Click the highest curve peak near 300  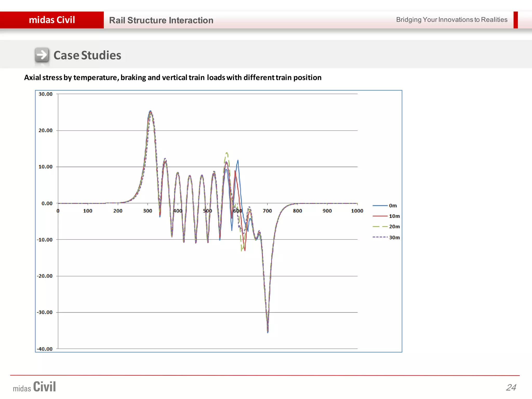click(150, 111)
